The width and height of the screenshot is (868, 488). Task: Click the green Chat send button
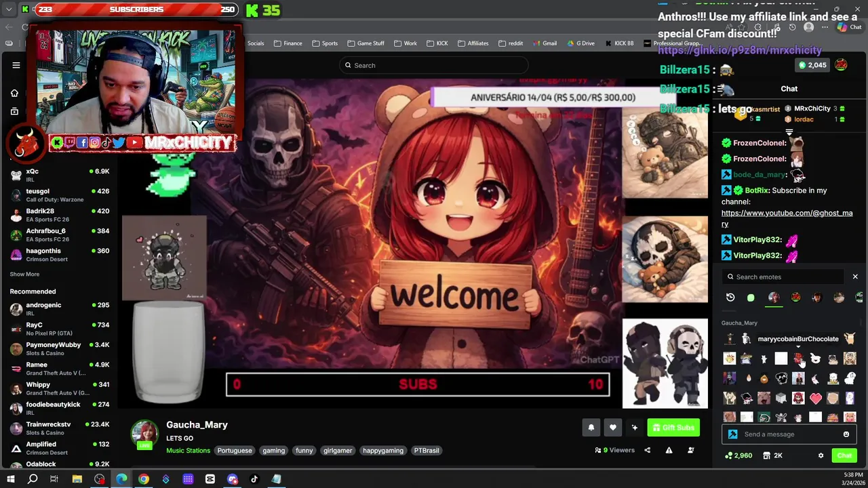point(844,455)
